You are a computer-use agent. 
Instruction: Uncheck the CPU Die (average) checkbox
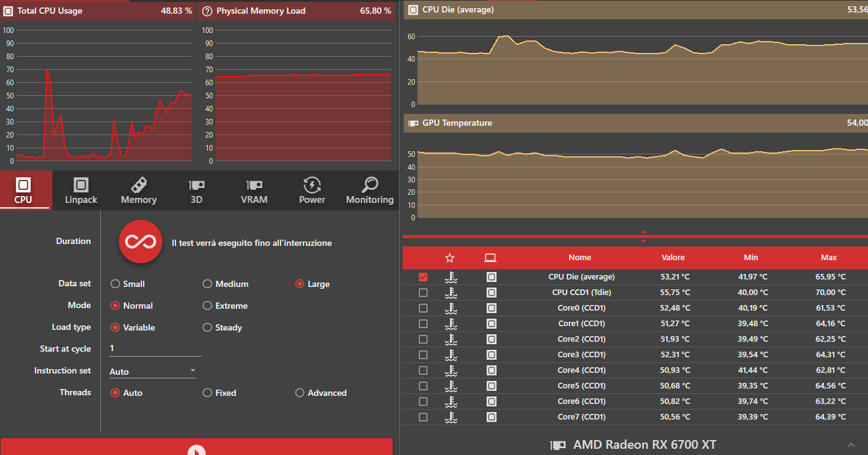423,277
